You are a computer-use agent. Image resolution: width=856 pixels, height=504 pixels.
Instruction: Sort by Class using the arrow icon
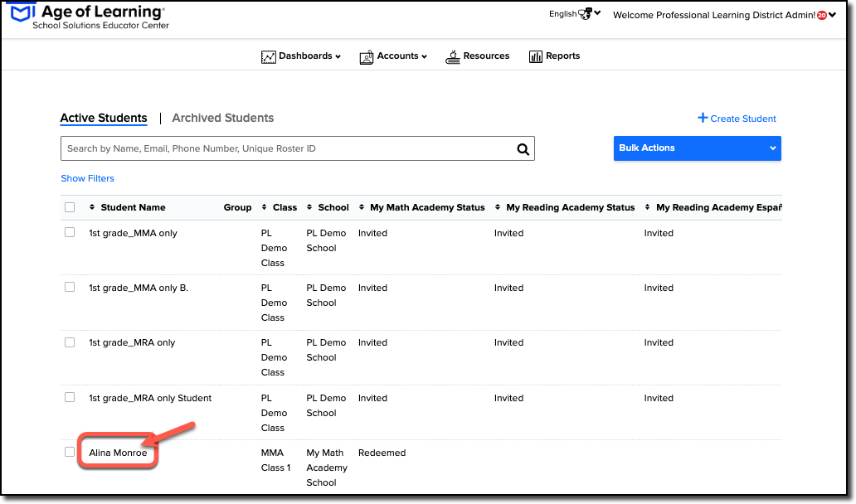(265, 207)
